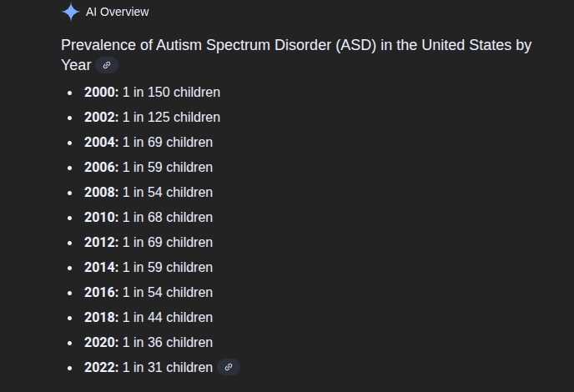Image resolution: width=574 pixels, height=392 pixels.
Task: Click the Prevalence of Autism Spectrum Disorder heading
Action: [295, 46]
